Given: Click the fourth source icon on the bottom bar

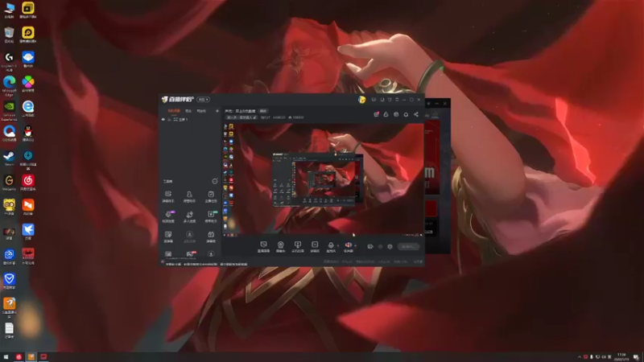Looking at the screenshot, I should point(315,247).
